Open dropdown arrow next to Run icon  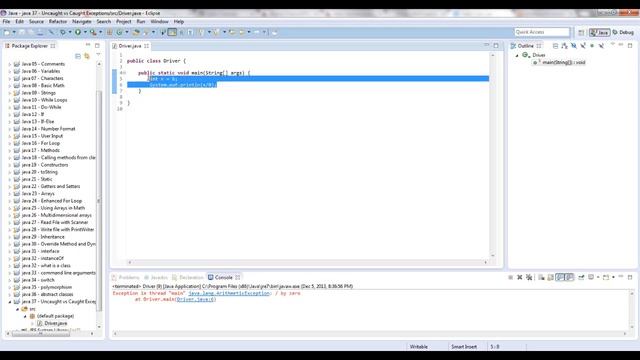[x=85, y=32]
